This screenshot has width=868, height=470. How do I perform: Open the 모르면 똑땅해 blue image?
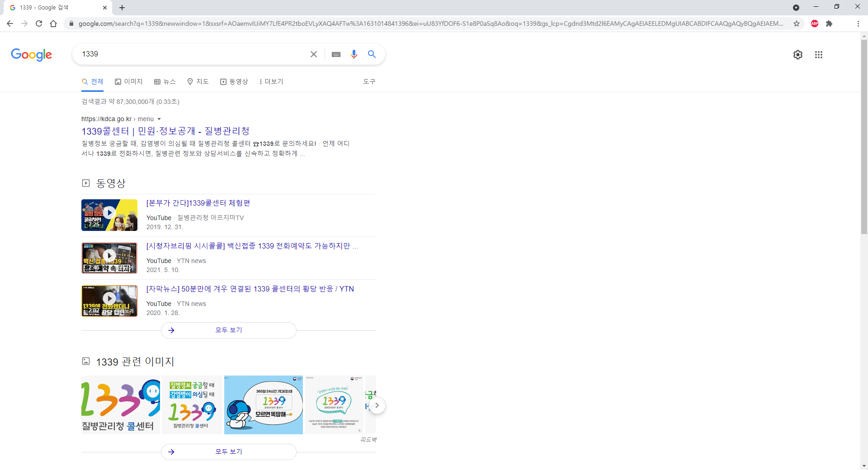(x=264, y=405)
